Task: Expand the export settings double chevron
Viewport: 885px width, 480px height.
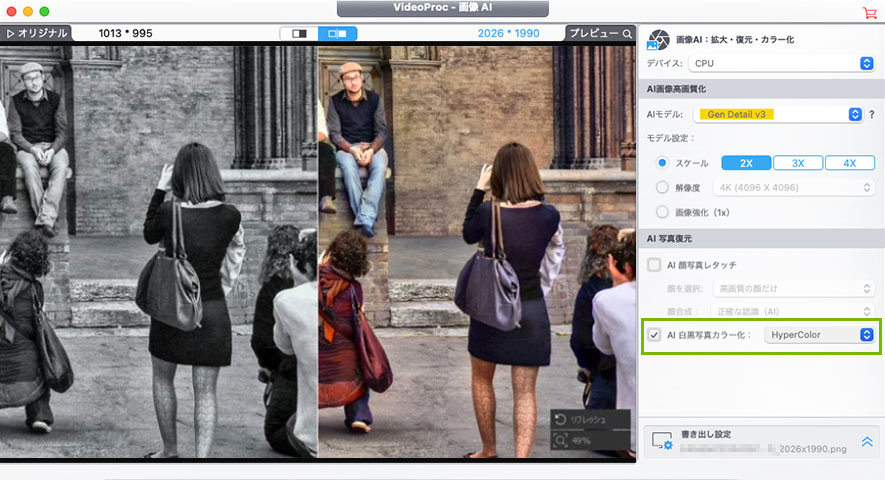Action: (867, 441)
